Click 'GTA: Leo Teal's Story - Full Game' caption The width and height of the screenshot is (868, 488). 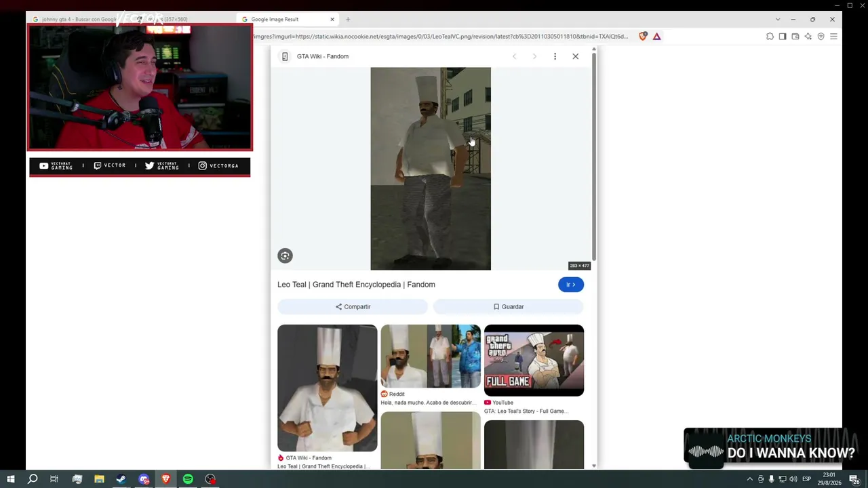coord(526,411)
